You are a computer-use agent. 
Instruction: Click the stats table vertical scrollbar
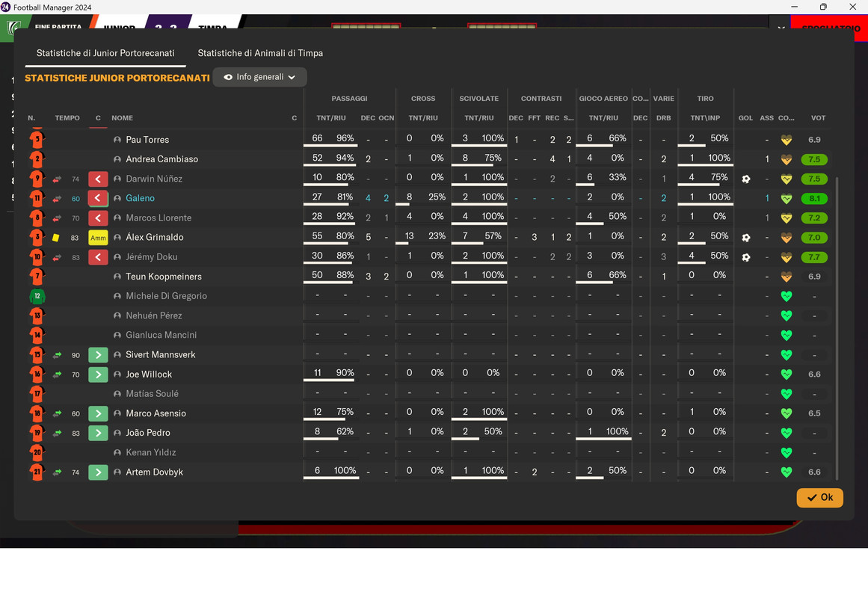pyautogui.click(x=837, y=328)
